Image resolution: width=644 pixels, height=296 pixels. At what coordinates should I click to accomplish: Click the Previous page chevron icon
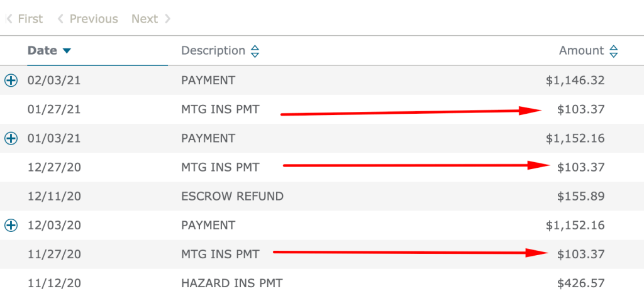[60, 19]
